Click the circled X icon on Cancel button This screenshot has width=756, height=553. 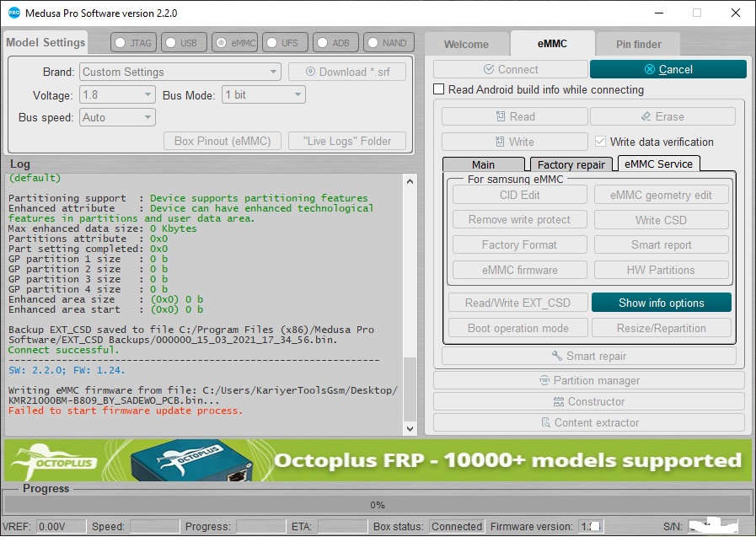pyautogui.click(x=650, y=69)
